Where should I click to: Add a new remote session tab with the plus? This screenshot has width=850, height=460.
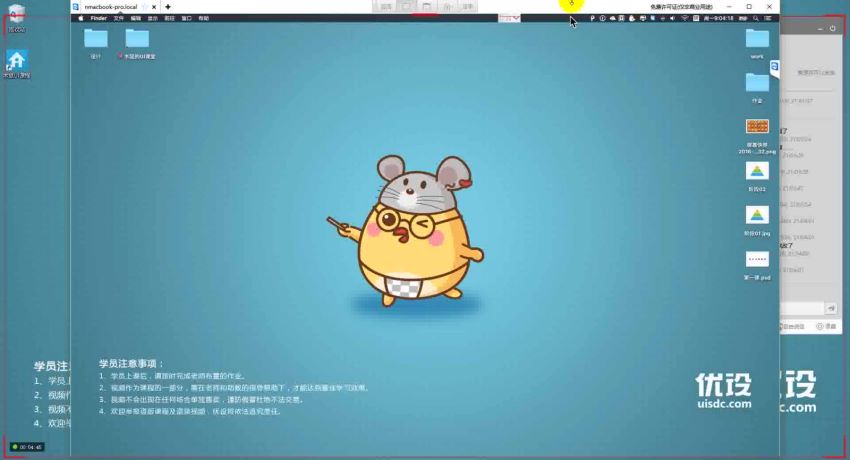pos(168,7)
